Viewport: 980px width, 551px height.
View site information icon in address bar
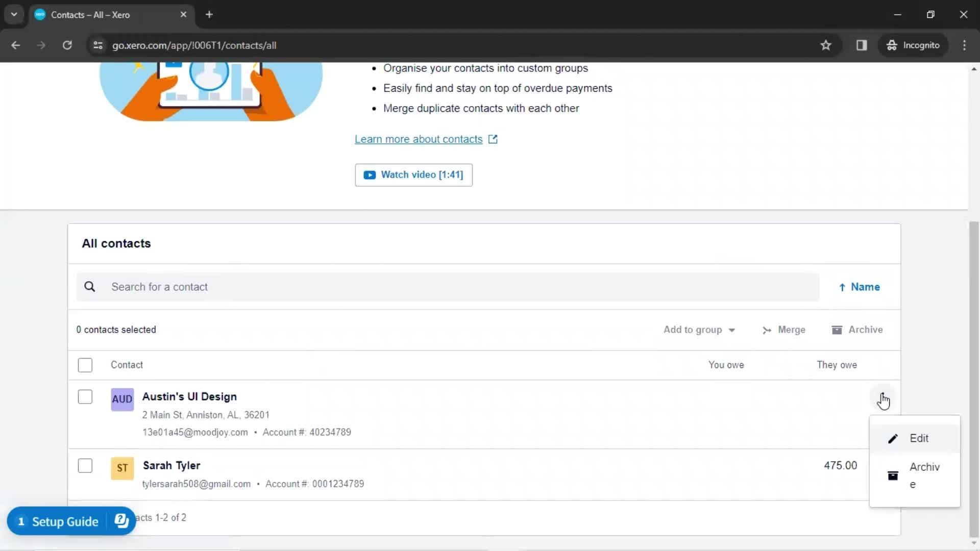(x=98, y=45)
